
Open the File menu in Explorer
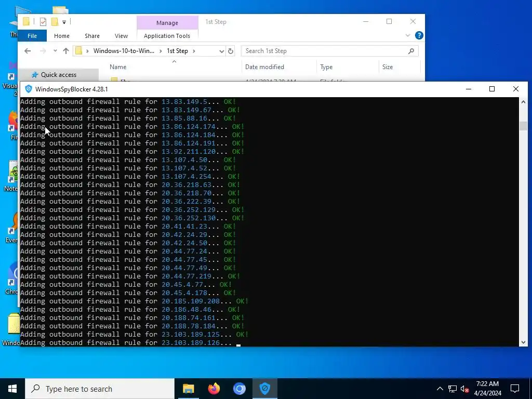tap(32, 36)
